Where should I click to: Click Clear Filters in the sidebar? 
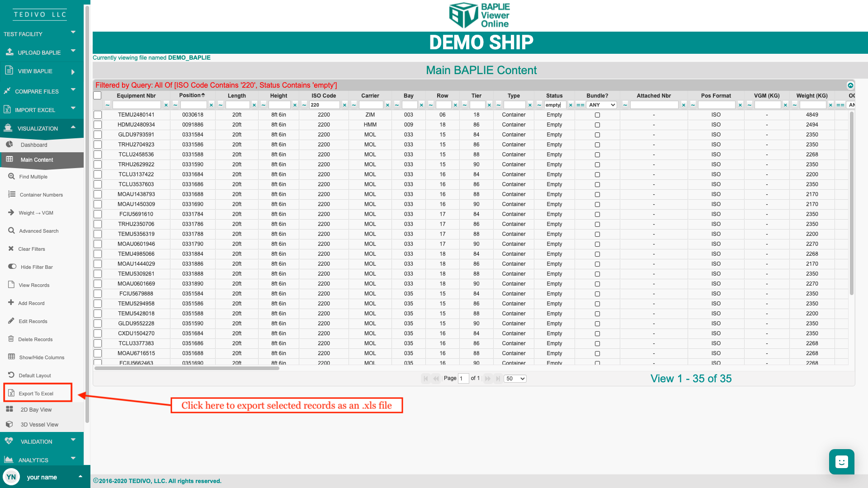(x=32, y=249)
